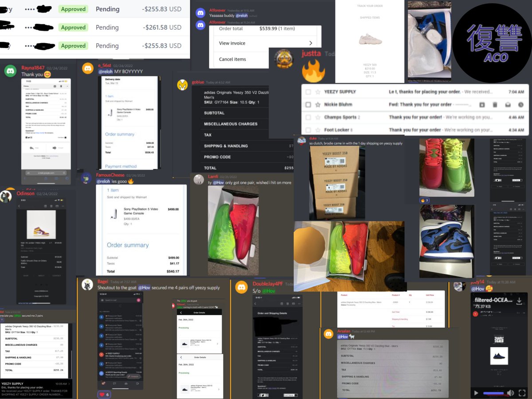Click the -$261.58 USD amount

coord(162,27)
